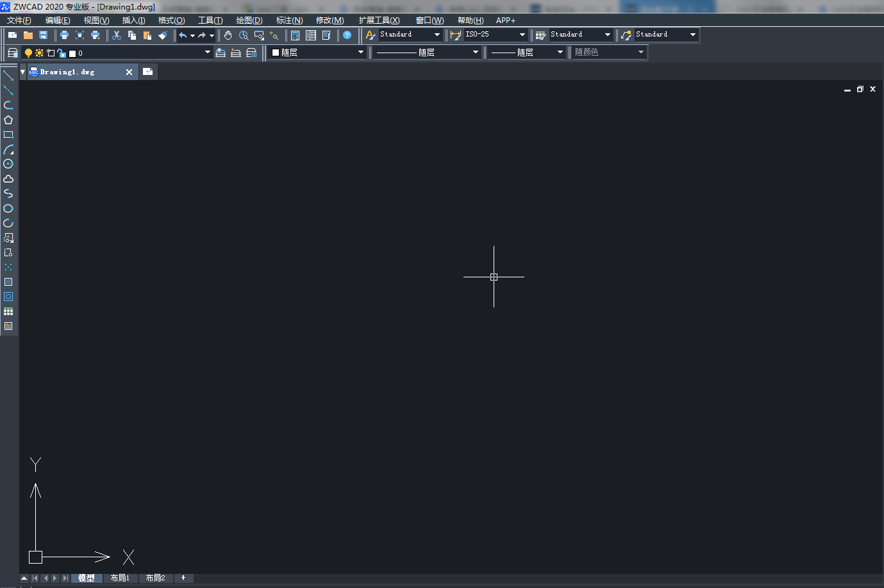This screenshot has height=588, width=884.
Task: Click the new drawing tab button
Action: pyautogui.click(x=147, y=72)
